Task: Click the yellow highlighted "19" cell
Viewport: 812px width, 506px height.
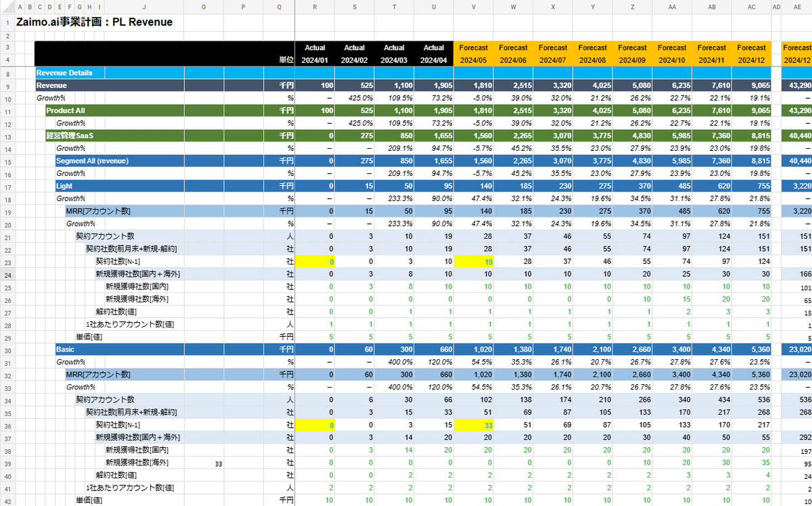Action: click(474, 261)
